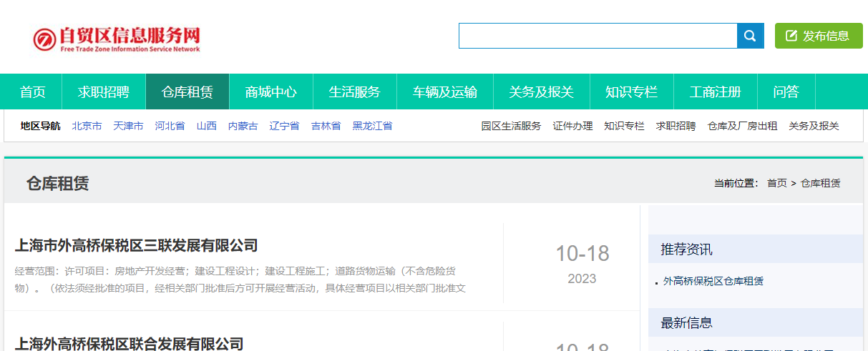Open 求职招聘 sub-navigation link
The height and width of the screenshot is (351, 868).
tap(676, 126)
